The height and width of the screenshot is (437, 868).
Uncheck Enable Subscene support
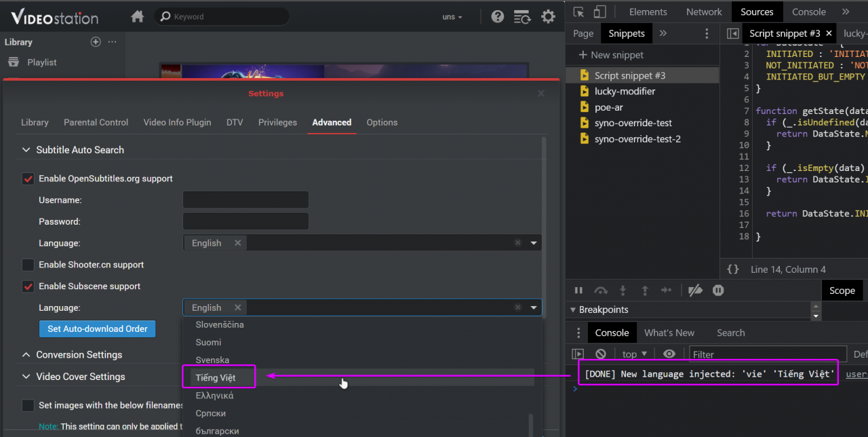point(28,286)
